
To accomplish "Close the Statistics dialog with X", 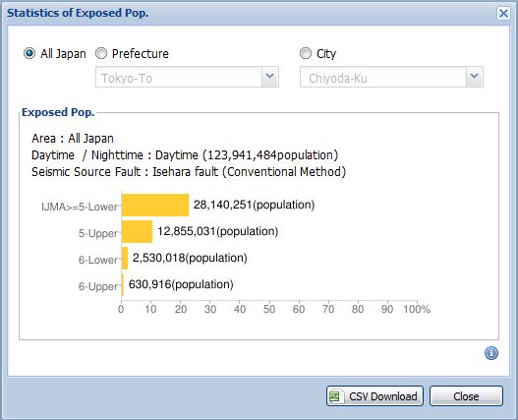I will click(x=503, y=14).
